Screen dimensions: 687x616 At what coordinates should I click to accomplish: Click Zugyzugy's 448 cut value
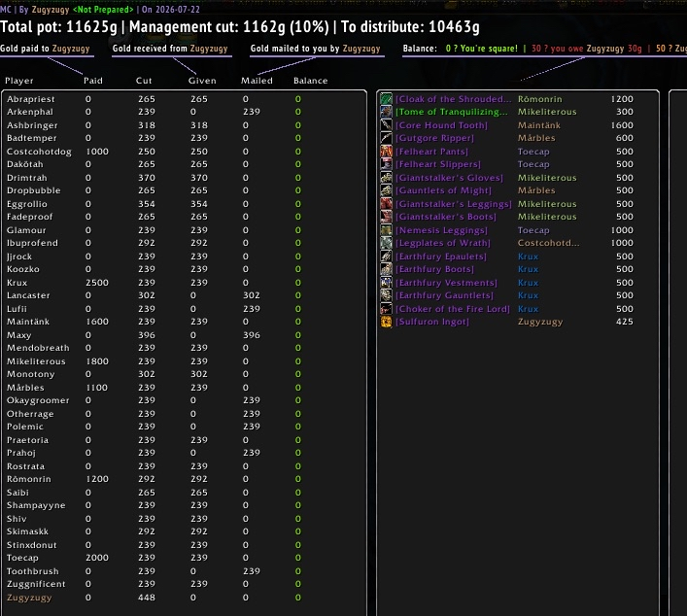(x=147, y=598)
